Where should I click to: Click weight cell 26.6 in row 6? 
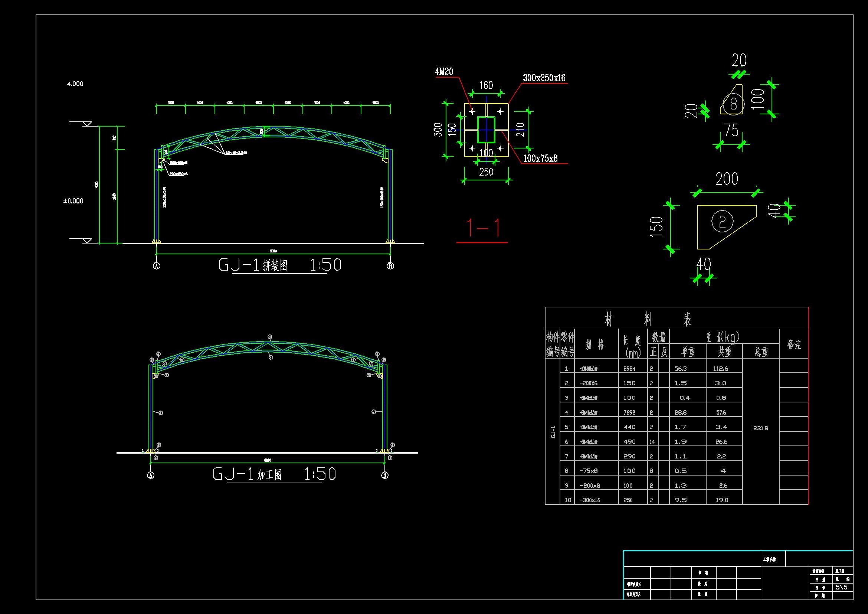coord(721,442)
